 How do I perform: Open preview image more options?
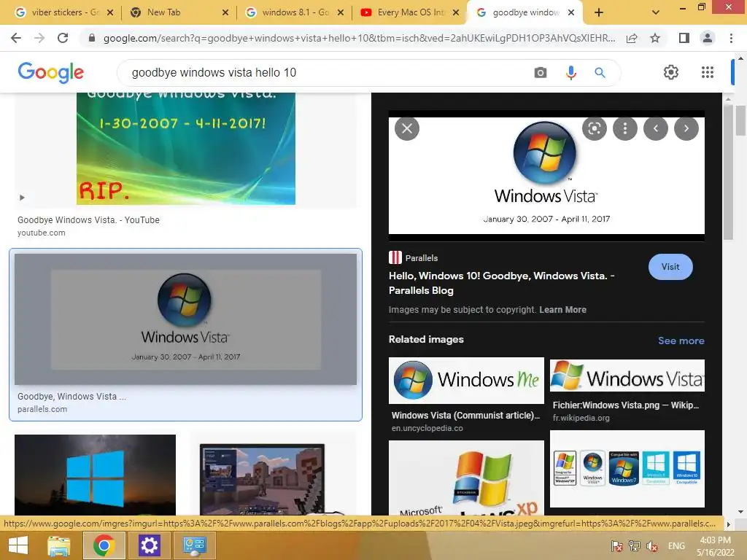pyautogui.click(x=625, y=128)
